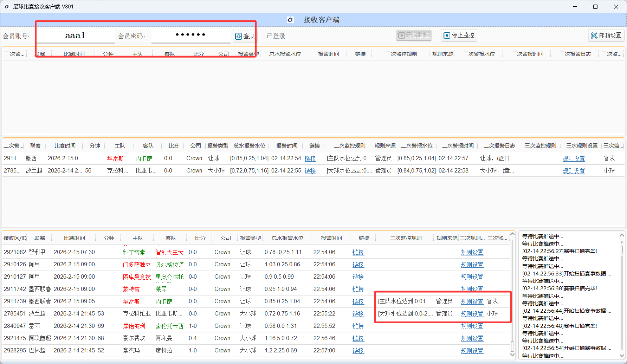Click scroll down arrow of match table
The image size is (627, 364).
(512, 355)
